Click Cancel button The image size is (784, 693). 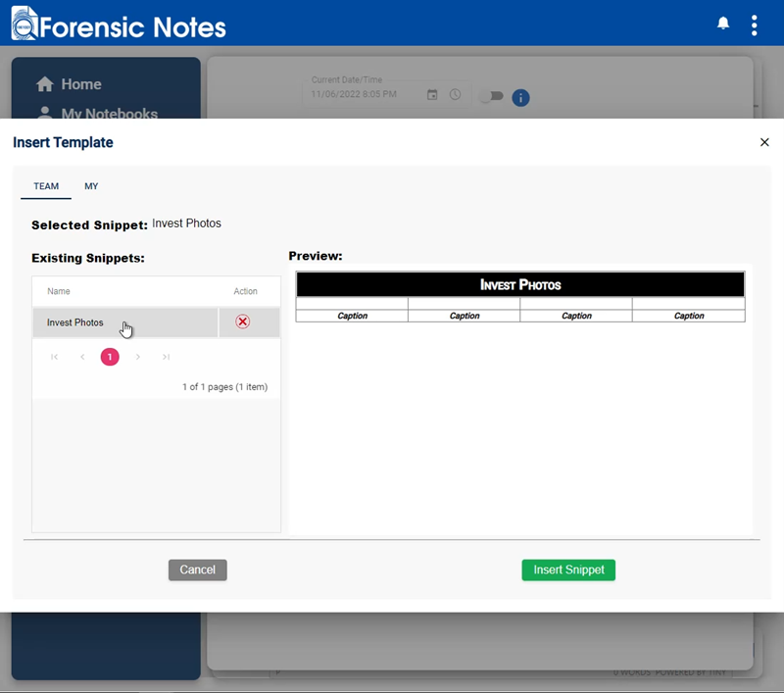pos(198,570)
